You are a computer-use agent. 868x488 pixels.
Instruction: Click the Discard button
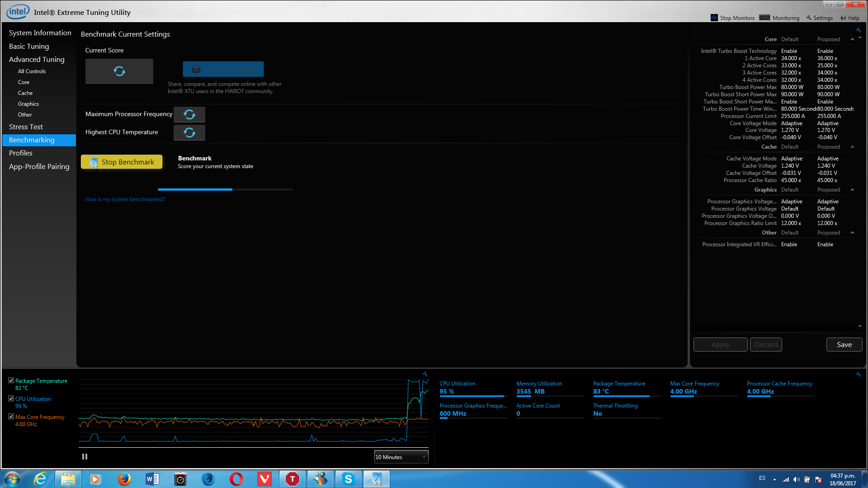pos(766,345)
